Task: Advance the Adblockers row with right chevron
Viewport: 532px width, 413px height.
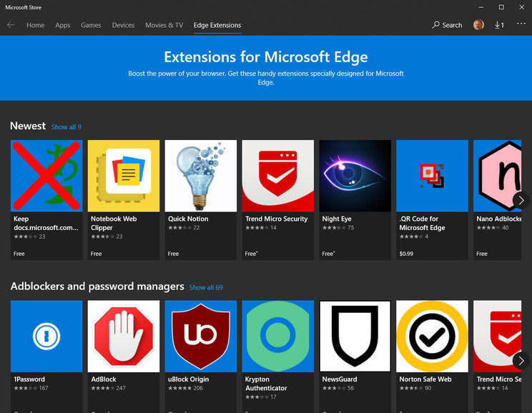Action: 520,359
